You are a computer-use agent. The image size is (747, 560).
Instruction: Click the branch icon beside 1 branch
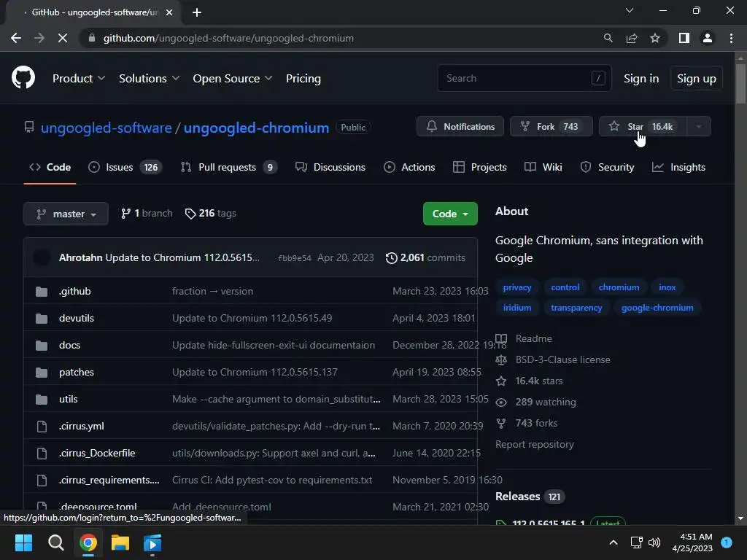[125, 214]
